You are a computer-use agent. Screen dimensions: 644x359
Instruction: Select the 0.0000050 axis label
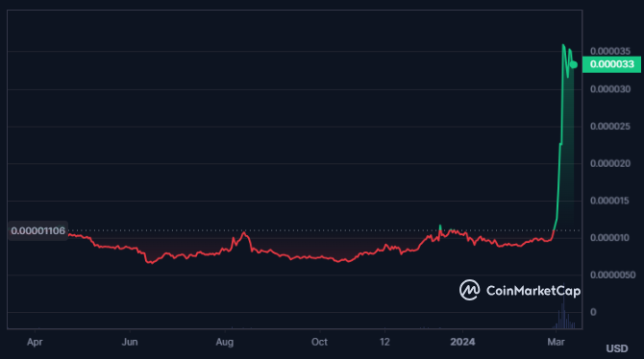point(612,275)
